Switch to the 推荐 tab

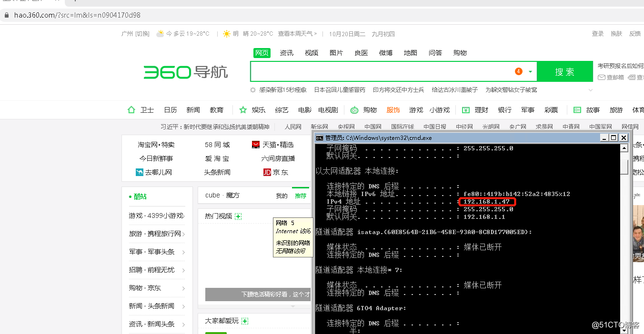coord(301,196)
